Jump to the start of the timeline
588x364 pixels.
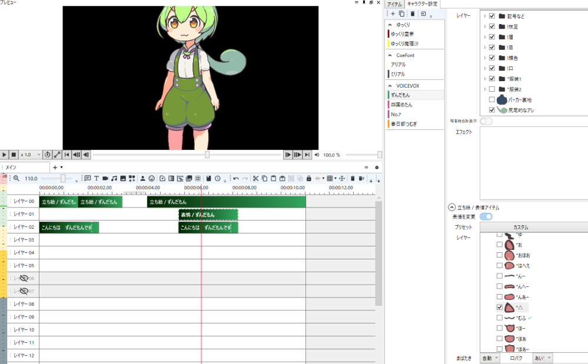(67, 155)
